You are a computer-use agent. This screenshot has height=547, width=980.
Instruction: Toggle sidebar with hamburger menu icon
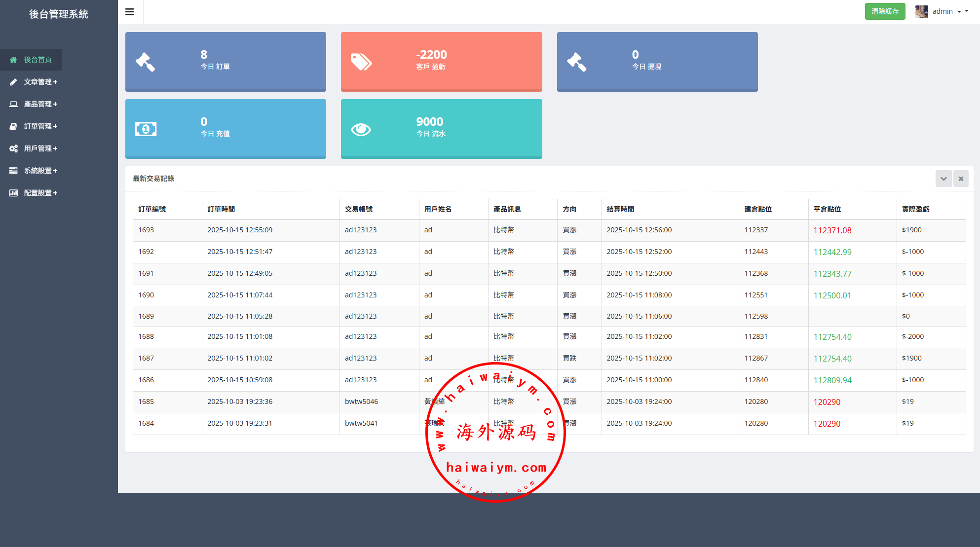pos(130,12)
